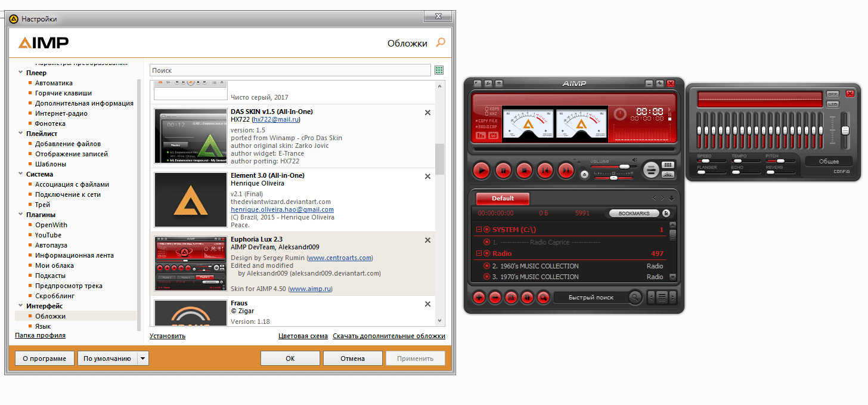
Task: Skip to the previous track
Action: (545, 171)
